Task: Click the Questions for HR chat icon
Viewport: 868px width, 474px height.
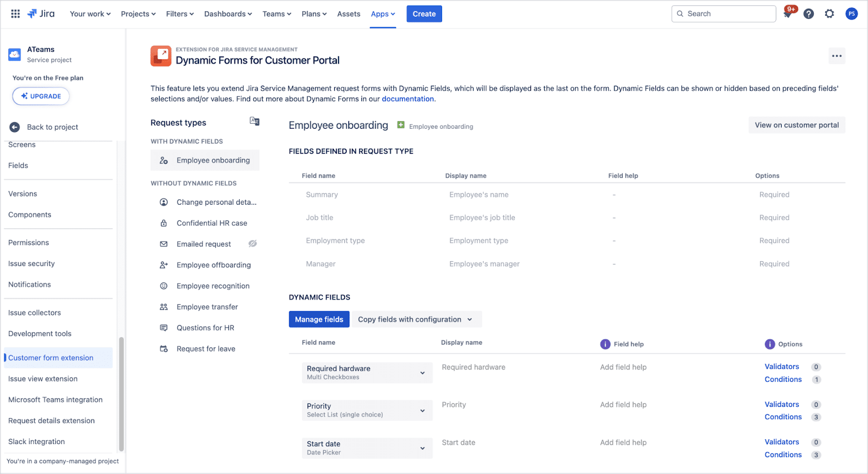Action: tap(163, 328)
